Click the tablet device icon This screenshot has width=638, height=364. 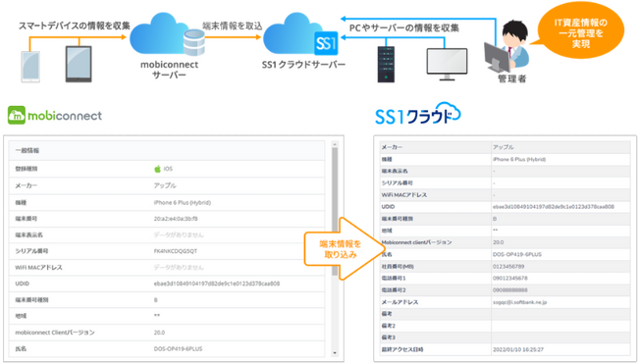pyautogui.click(x=79, y=64)
